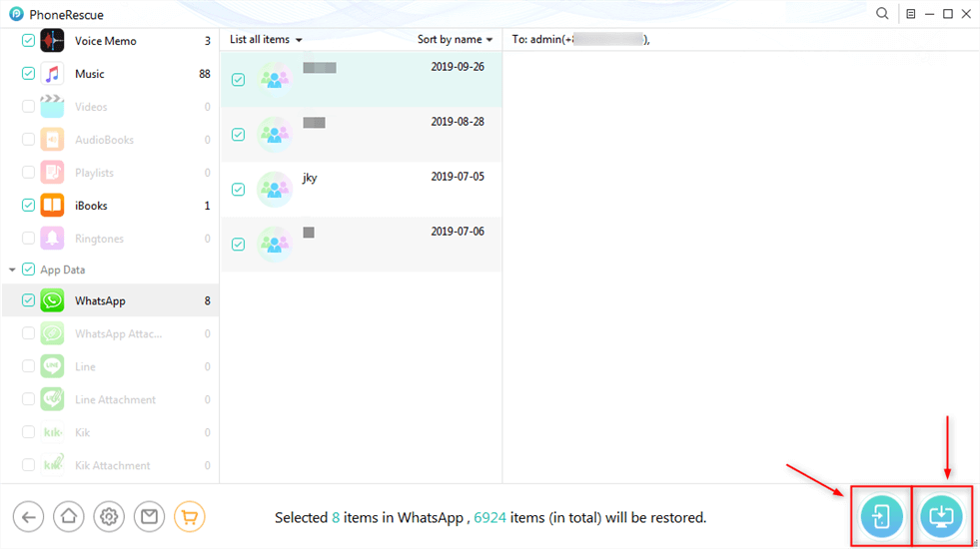Uncheck the Music checkbox
This screenshot has height=549, width=980.
28,74
